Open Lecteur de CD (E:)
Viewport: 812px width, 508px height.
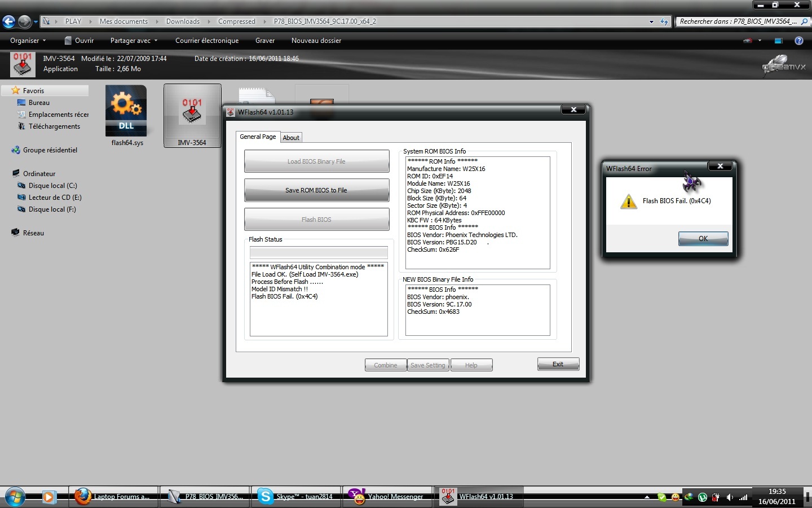point(55,198)
